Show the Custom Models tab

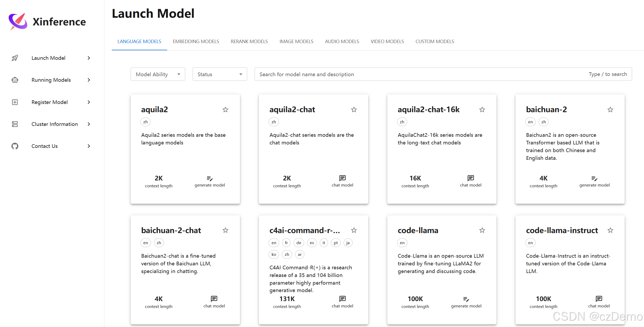(x=435, y=42)
